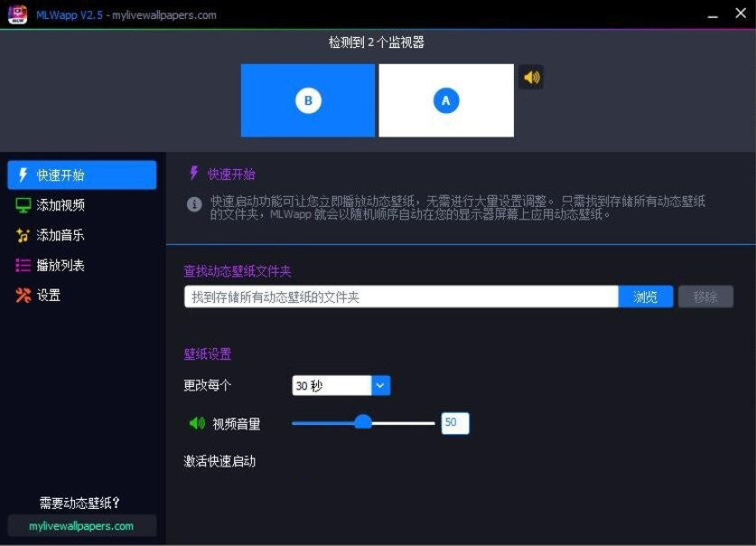Click the folder path input field

[401, 297]
